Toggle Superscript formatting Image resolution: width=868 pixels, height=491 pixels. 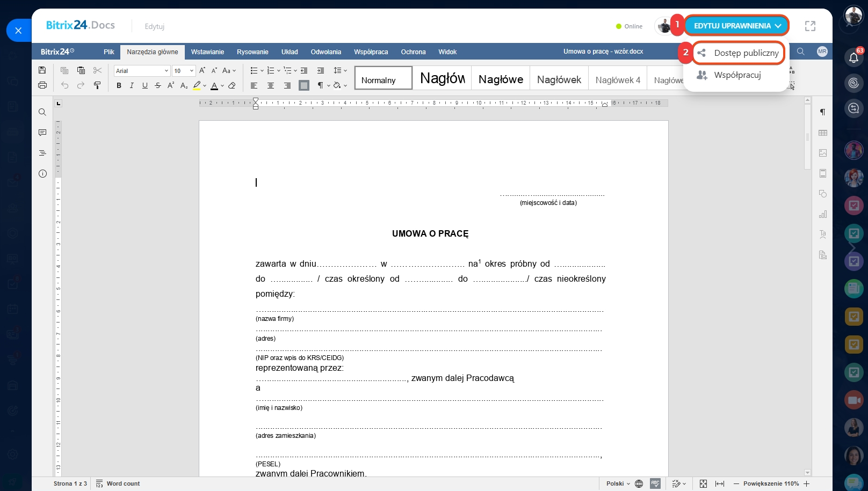tap(171, 85)
